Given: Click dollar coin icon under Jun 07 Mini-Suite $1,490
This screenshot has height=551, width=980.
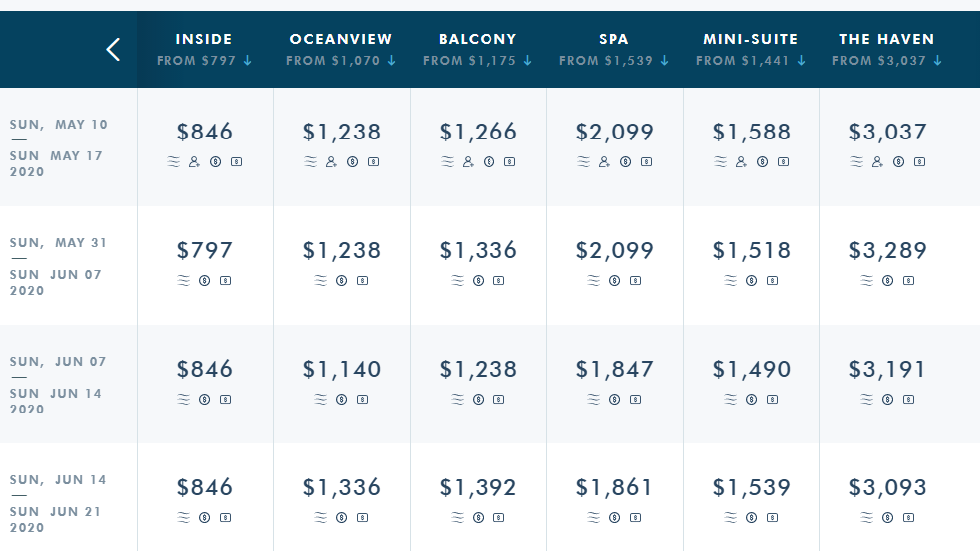Looking at the screenshot, I should [x=751, y=399].
